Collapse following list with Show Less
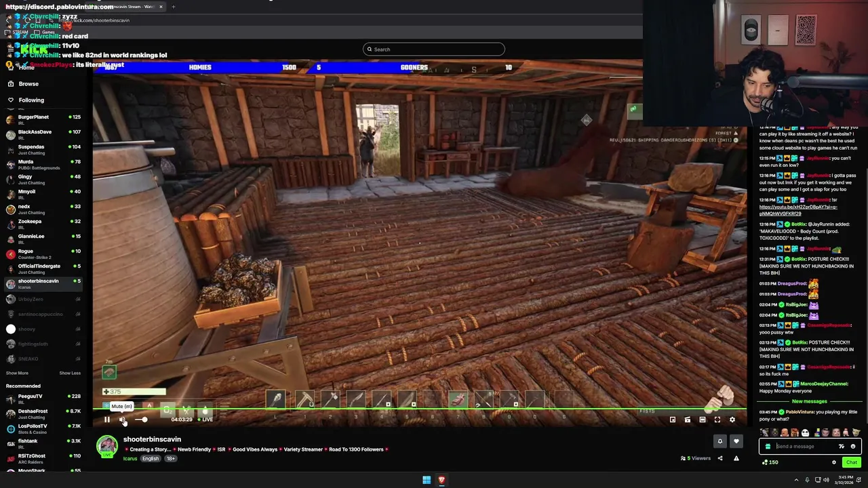This screenshot has height=488, width=868. [x=70, y=373]
